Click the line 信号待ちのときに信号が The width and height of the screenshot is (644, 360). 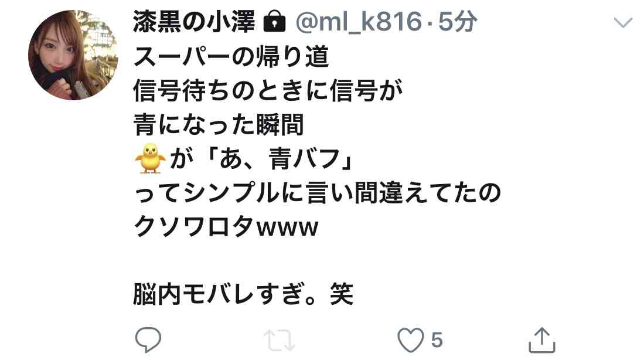[x=268, y=90]
